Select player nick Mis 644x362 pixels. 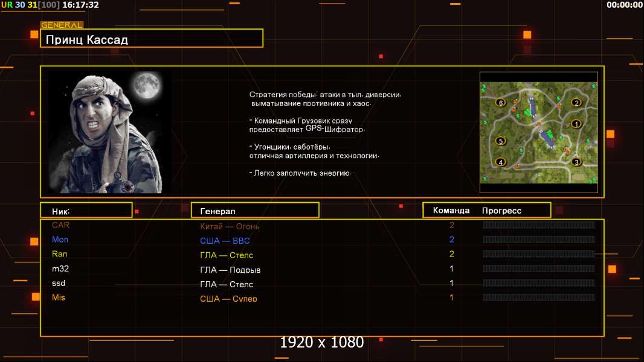[x=59, y=297]
